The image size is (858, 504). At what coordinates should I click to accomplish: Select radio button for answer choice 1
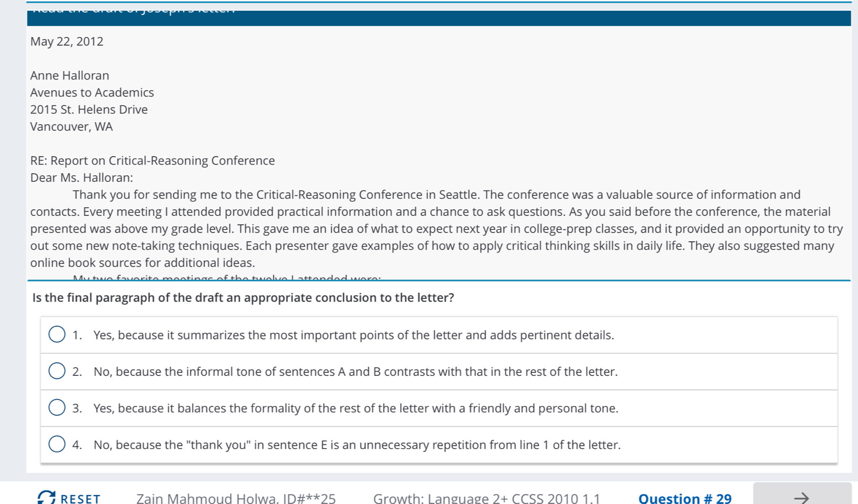(57, 335)
